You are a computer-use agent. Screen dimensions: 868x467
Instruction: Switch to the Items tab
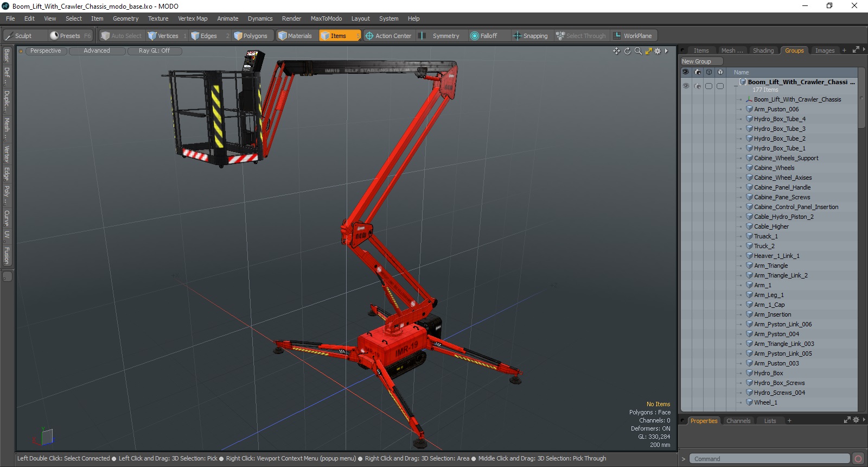pyautogui.click(x=701, y=51)
